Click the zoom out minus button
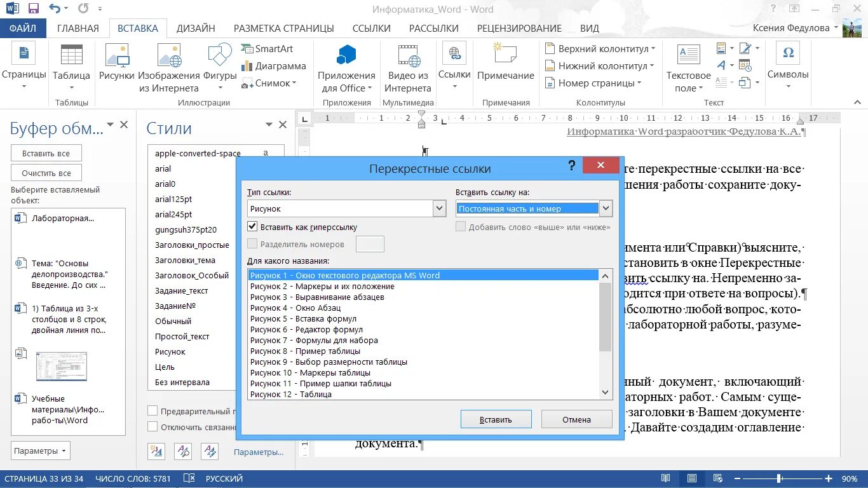Screen dimensions: 868x488 pos(738,478)
